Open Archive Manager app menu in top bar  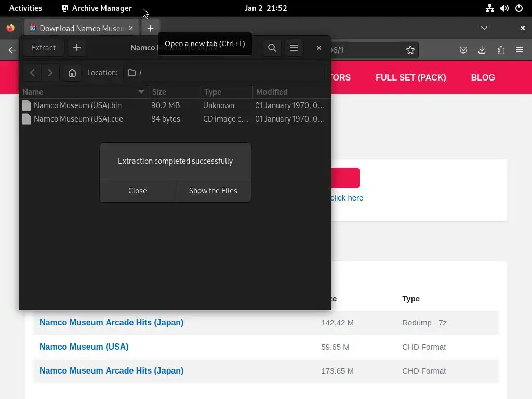coord(97,8)
